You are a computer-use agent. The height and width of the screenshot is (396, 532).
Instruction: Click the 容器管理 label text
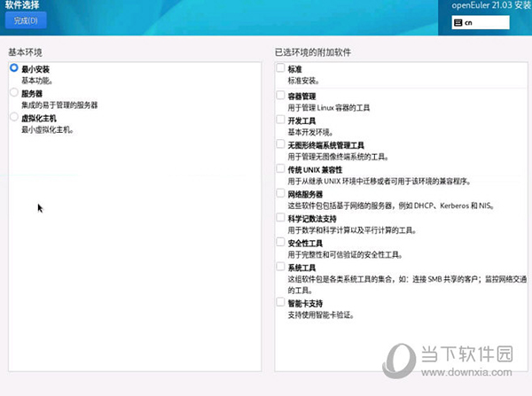[302, 97]
